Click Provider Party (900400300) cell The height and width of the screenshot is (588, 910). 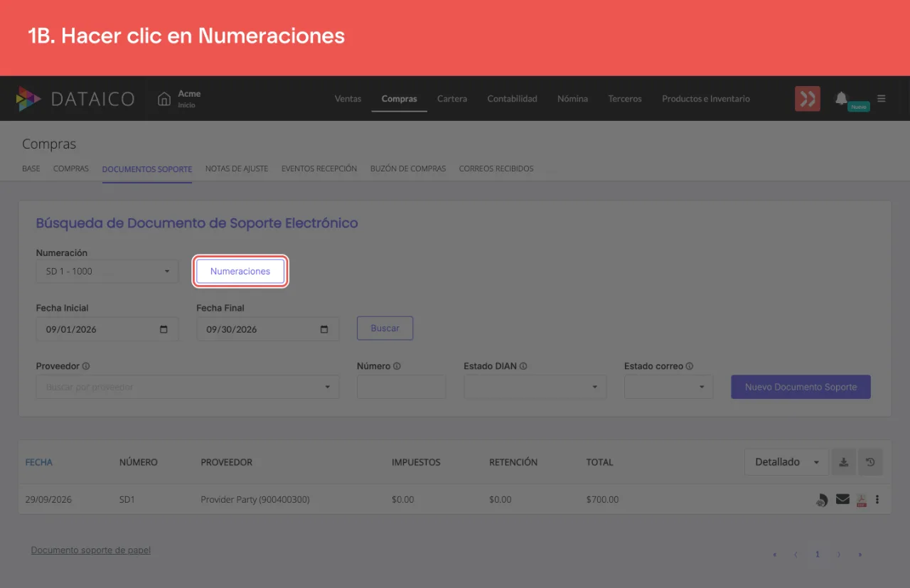255,500
